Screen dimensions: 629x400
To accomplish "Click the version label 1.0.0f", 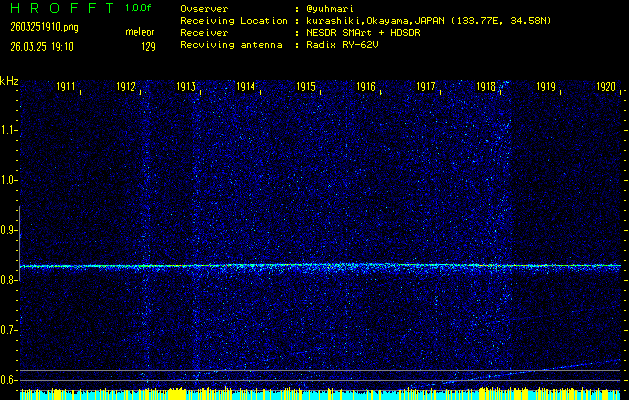I will point(138,8).
